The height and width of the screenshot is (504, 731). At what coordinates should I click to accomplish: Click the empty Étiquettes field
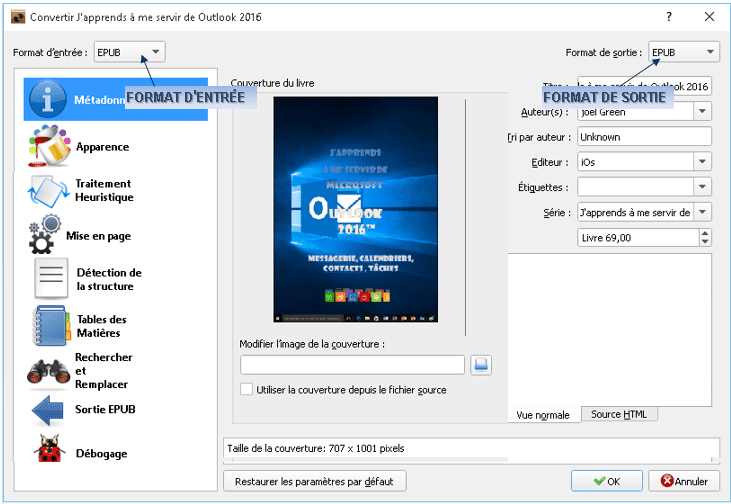[x=635, y=187]
